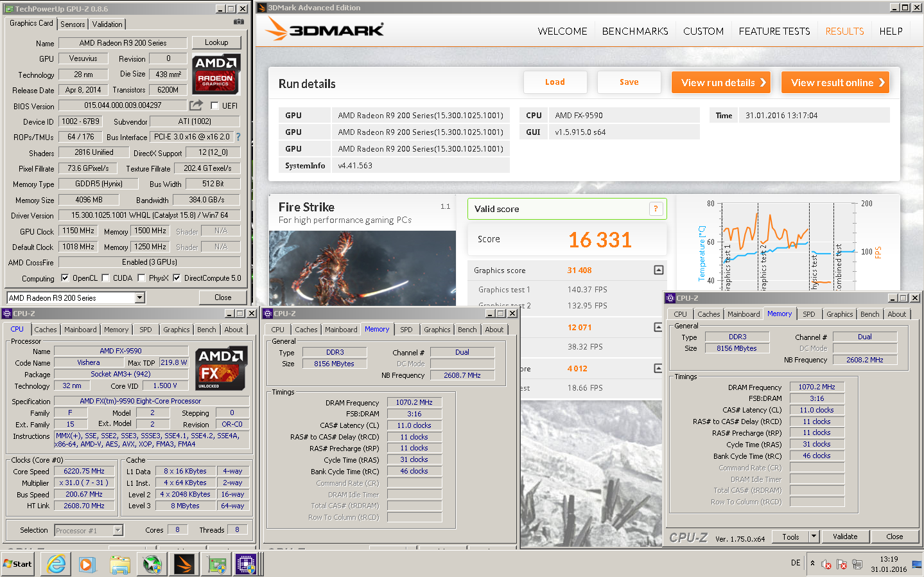Click the Fire Strike thumbnail image

[x=362, y=268]
